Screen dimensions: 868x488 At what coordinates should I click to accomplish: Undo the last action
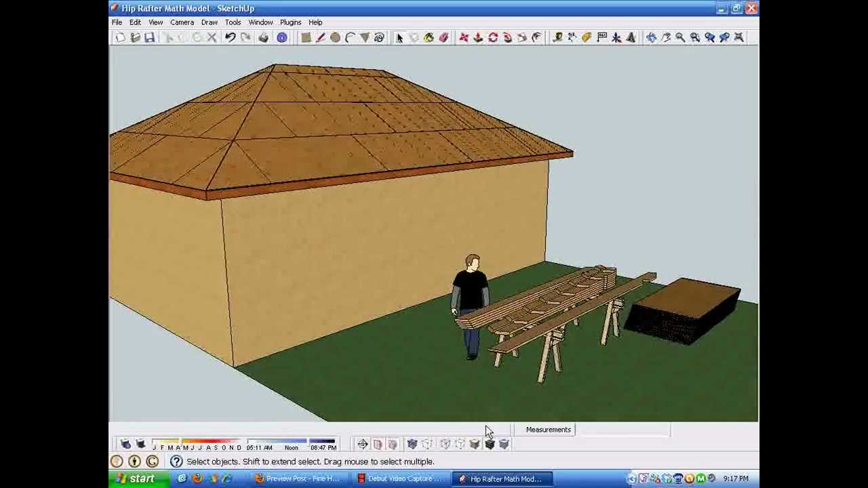(x=230, y=38)
